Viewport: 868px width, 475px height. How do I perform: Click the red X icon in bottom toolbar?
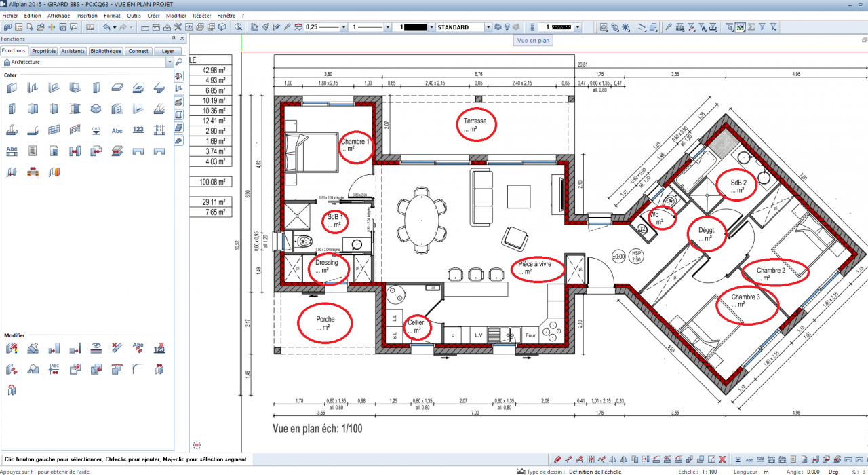click(723, 459)
